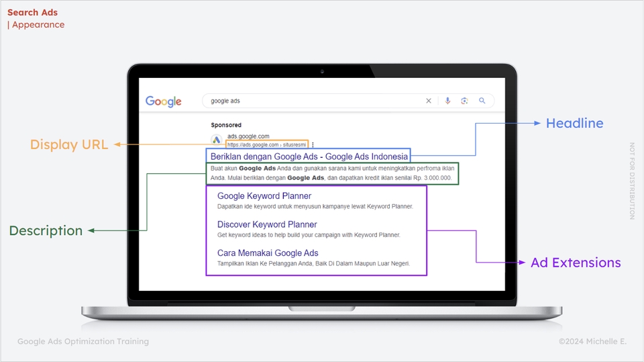Click the 'Dapatkan ide keyword' sitelink description
This screenshot has height=362, width=644.
[x=315, y=206]
